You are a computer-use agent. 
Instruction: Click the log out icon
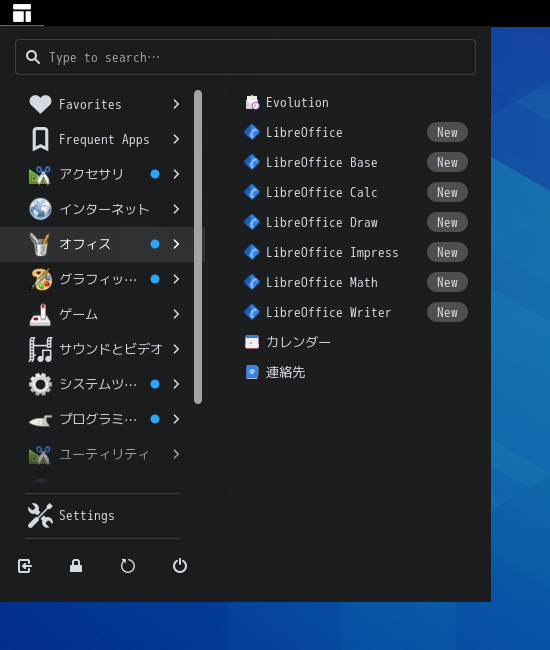24,566
